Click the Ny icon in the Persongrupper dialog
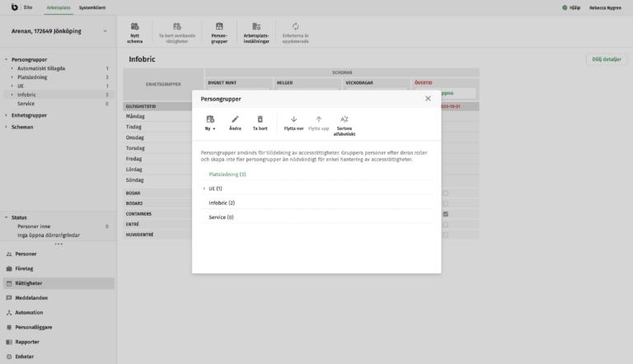 coord(210,119)
